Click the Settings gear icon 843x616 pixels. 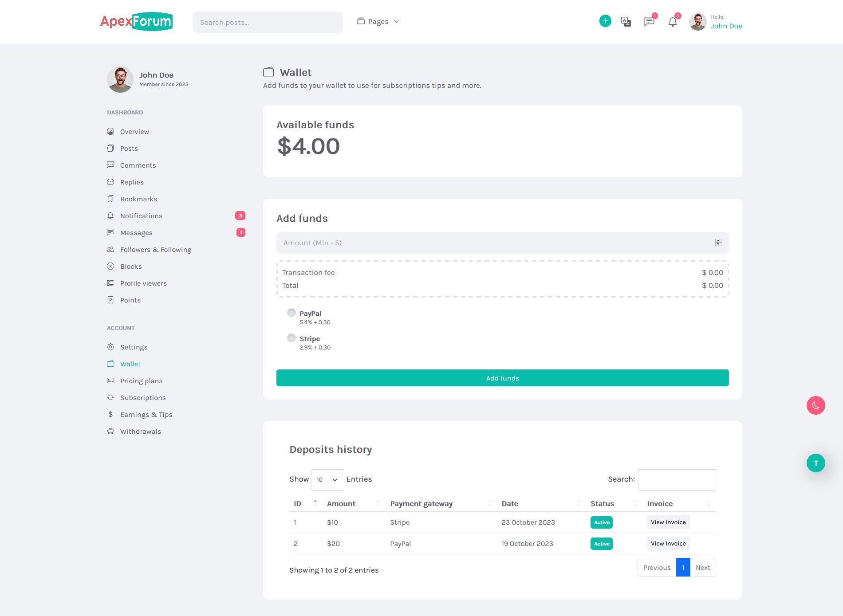pyautogui.click(x=110, y=347)
